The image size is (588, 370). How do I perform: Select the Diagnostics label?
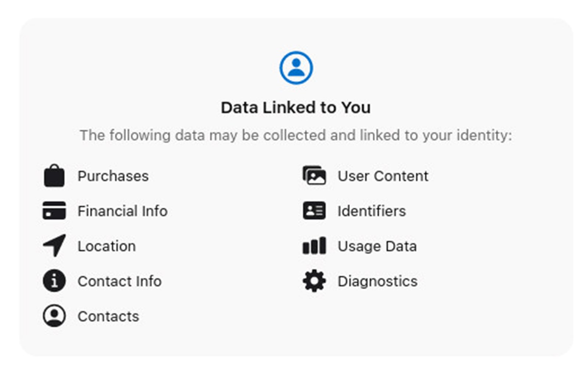point(377,281)
